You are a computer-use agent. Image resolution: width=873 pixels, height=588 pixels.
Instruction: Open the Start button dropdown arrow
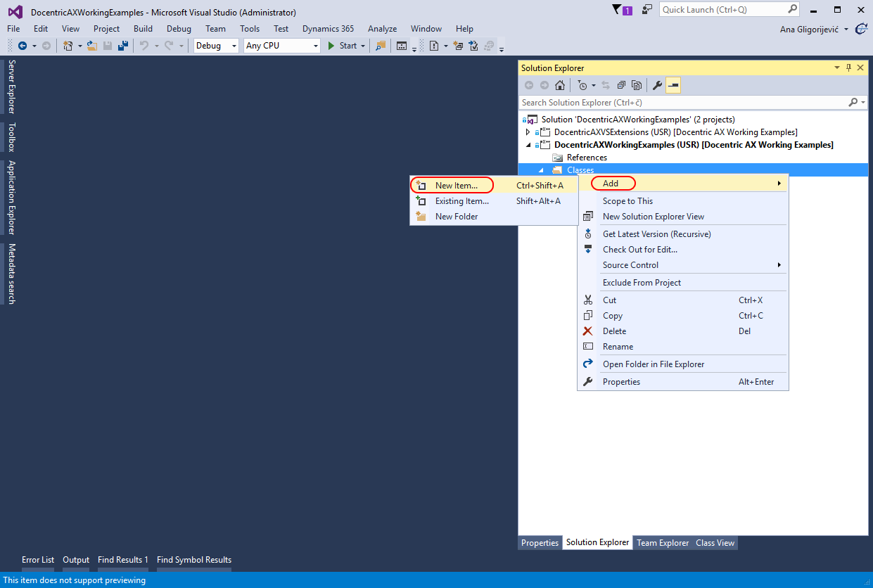[364, 46]
